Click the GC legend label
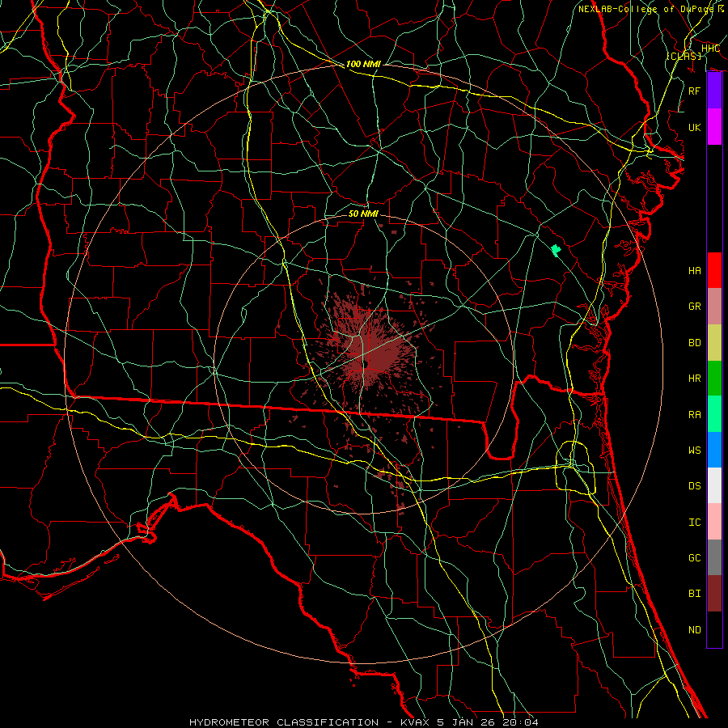Screen dimensions: 728x728 [695, 558]
